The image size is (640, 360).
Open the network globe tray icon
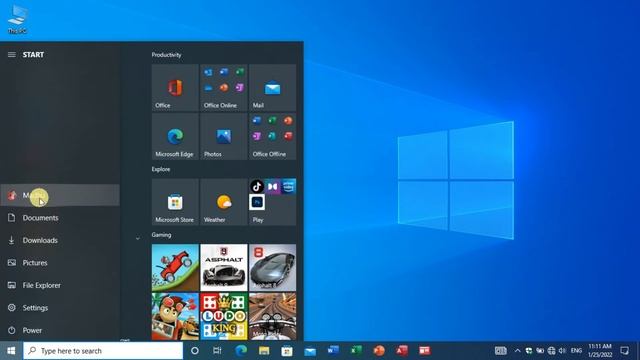551,351
